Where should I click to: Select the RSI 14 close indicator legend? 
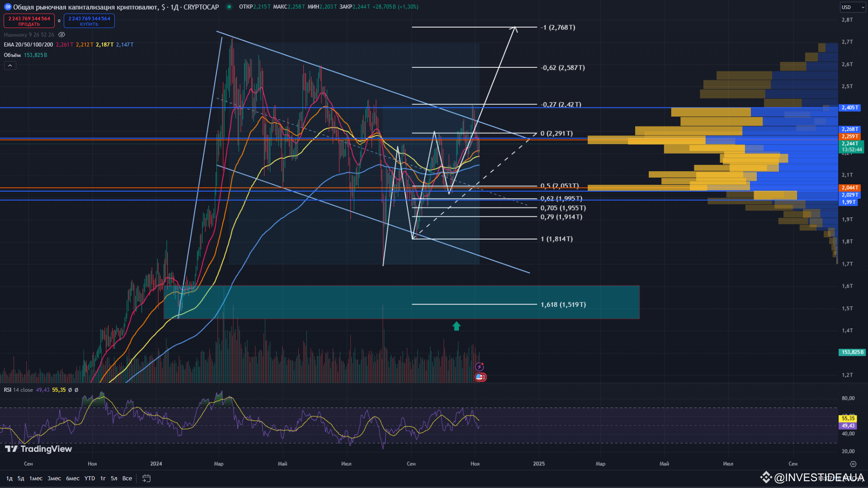pos(18,390)
